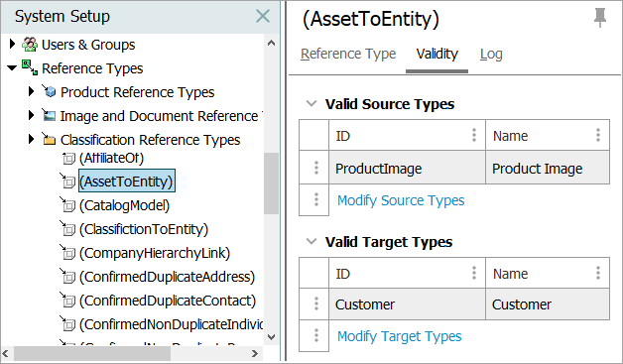
Task: Open ProductImage row options menu
Action: pos(316,168)
